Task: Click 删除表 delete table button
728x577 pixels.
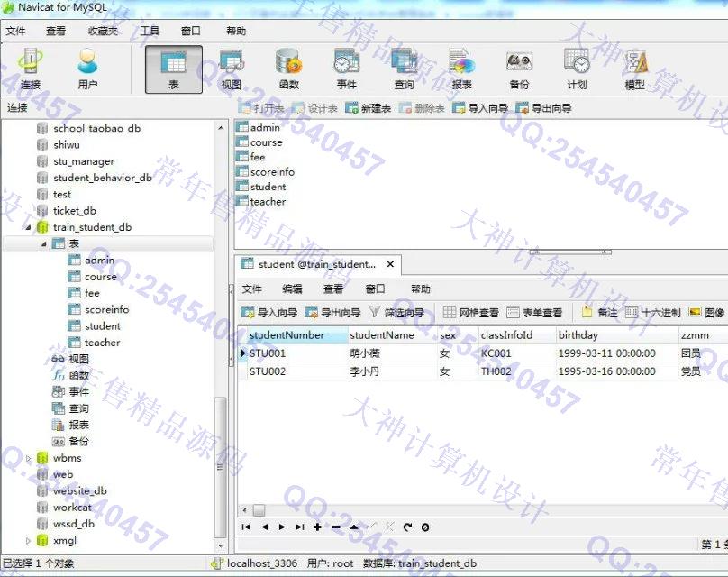Action: click(x=422, y=108)
